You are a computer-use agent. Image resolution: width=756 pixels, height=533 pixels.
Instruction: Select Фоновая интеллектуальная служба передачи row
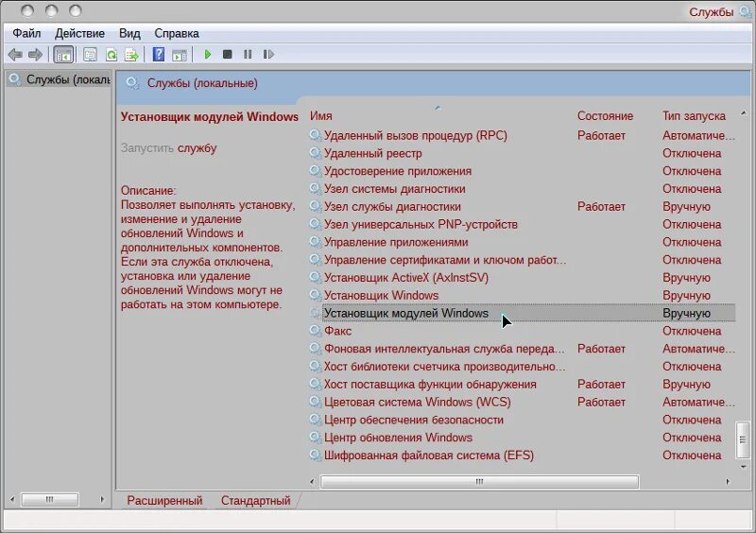point(522,349)
